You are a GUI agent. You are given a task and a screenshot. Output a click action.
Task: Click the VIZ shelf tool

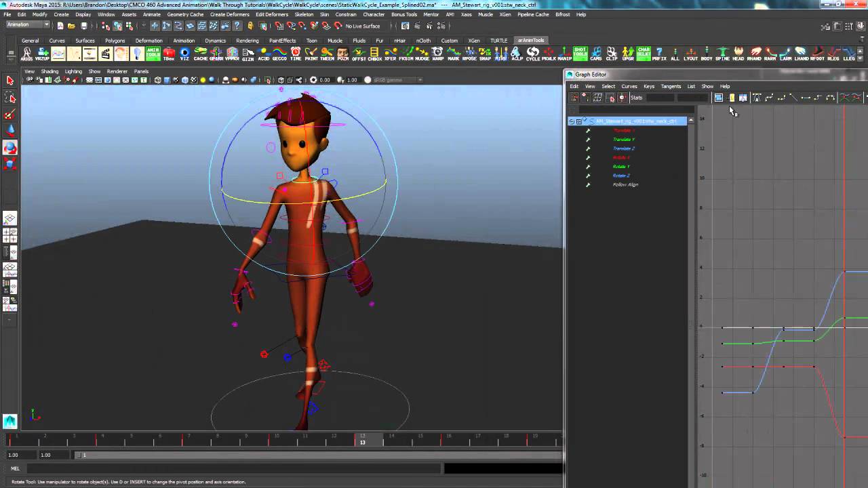[184, 54]
